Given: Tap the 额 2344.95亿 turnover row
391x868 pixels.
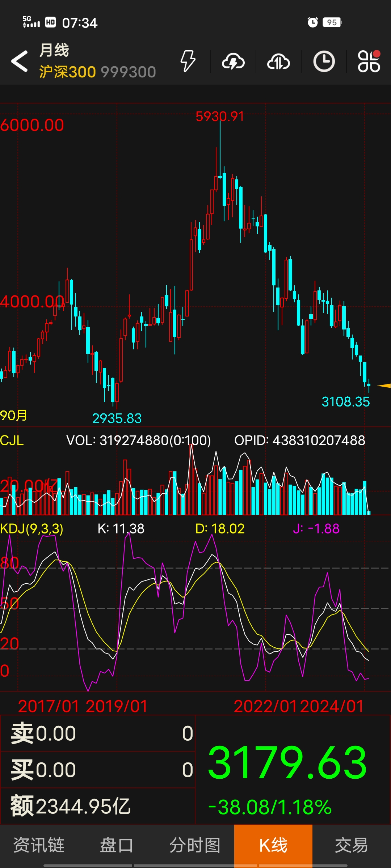Looking at the screenshot, I should (x=98, y=806).
